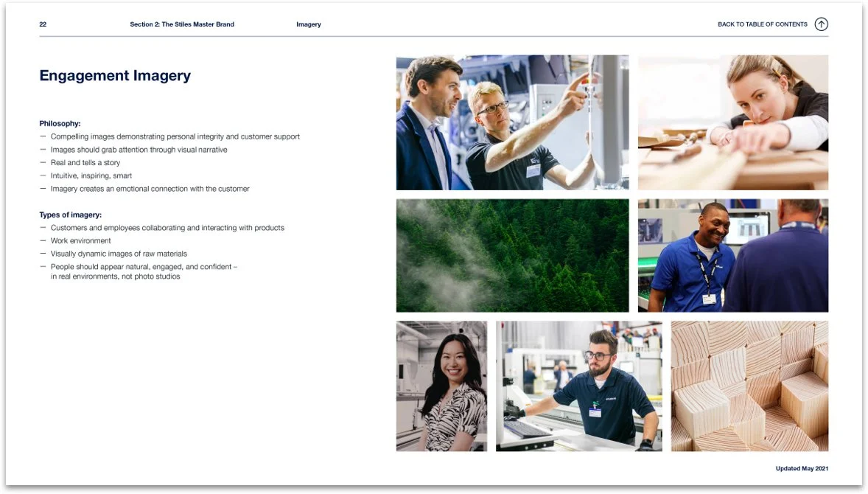Image resolution: width=868 pixels, height=494 pixels.
Task: Click the page number 22
Action: pos(43,24)
